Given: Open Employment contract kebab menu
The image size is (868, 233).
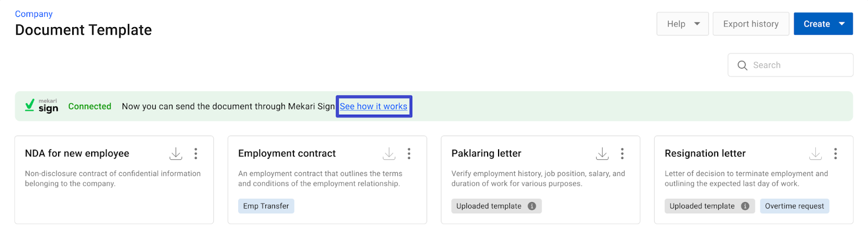Looking at the screenshot, I should pos(409,154).
